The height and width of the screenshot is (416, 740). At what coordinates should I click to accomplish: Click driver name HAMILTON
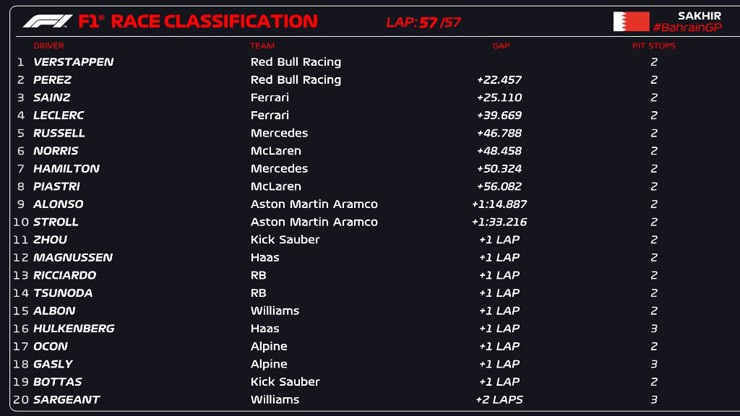66,169
